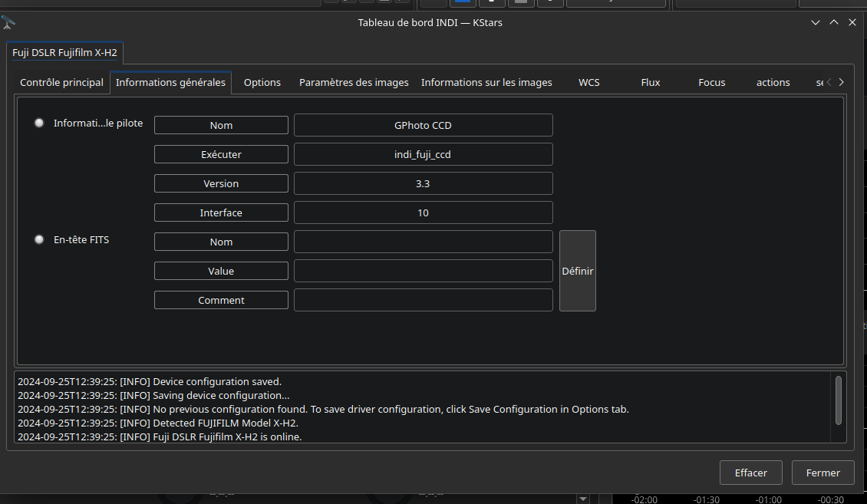
Task: Select the Fuji DSLR Fujifilm X-H2 device tab
Action: [x=64, y=52]
